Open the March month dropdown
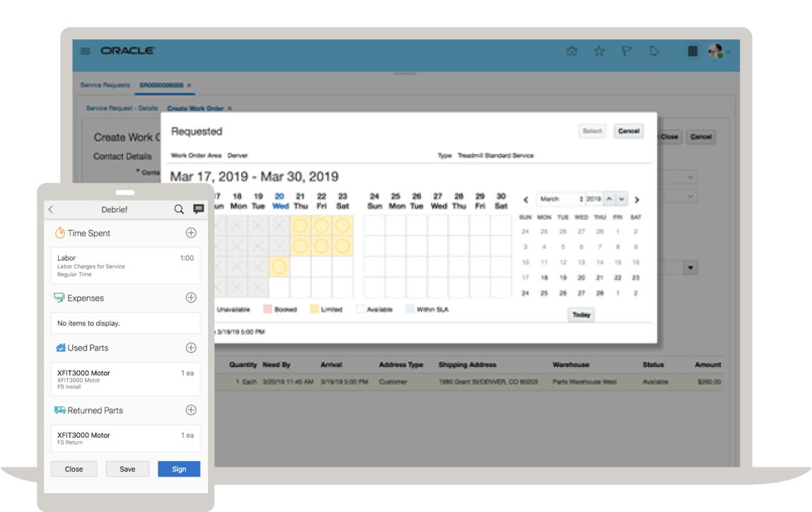This screenshot has width=812, height=512. tap(559, 199)
